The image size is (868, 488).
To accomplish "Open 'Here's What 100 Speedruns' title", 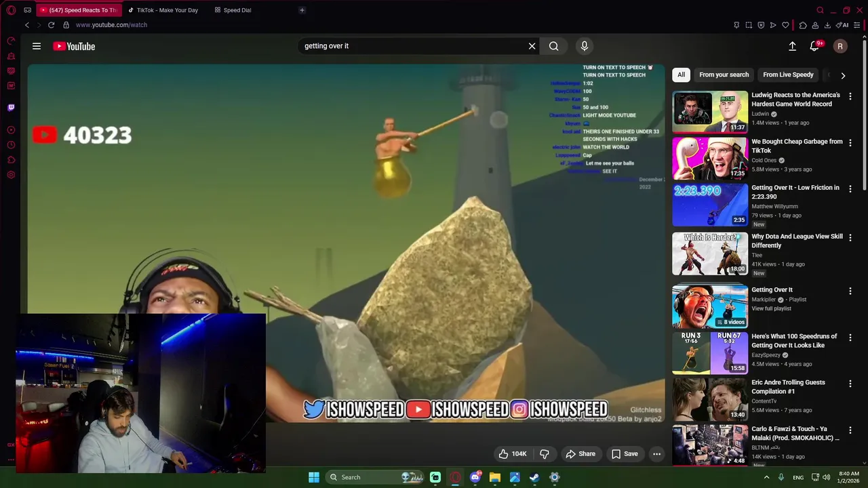I will 794,340.
